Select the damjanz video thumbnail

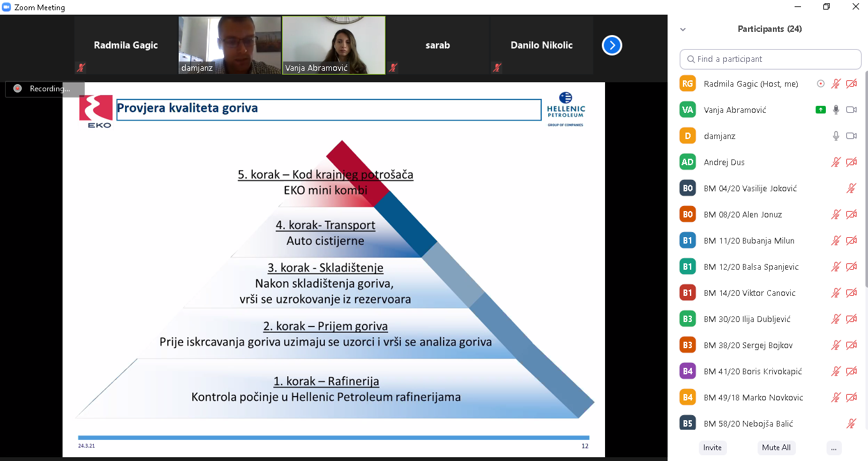point(230,45)
